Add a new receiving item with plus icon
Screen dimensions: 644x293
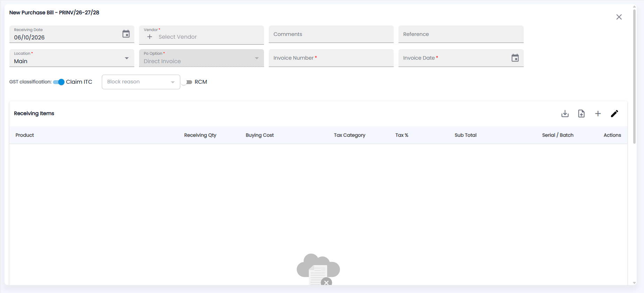(x=598, y=114)
